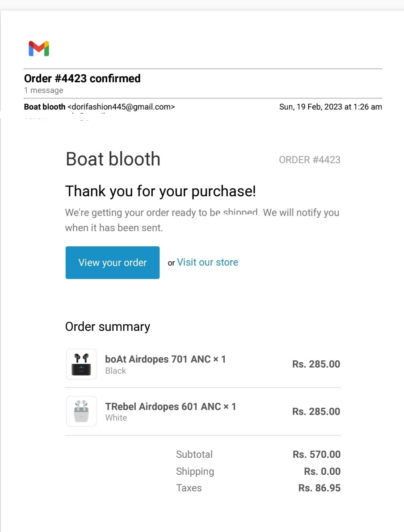Click the ORDER #4423 label
The width and height of the screenshot is (404, 532).
coord(309,160)
